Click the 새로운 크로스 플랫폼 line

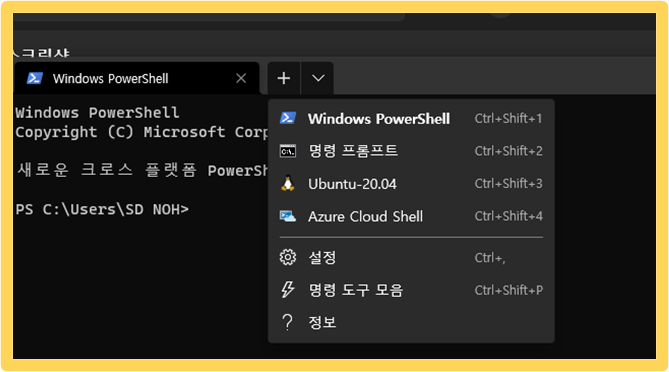(x=143, y=170)
